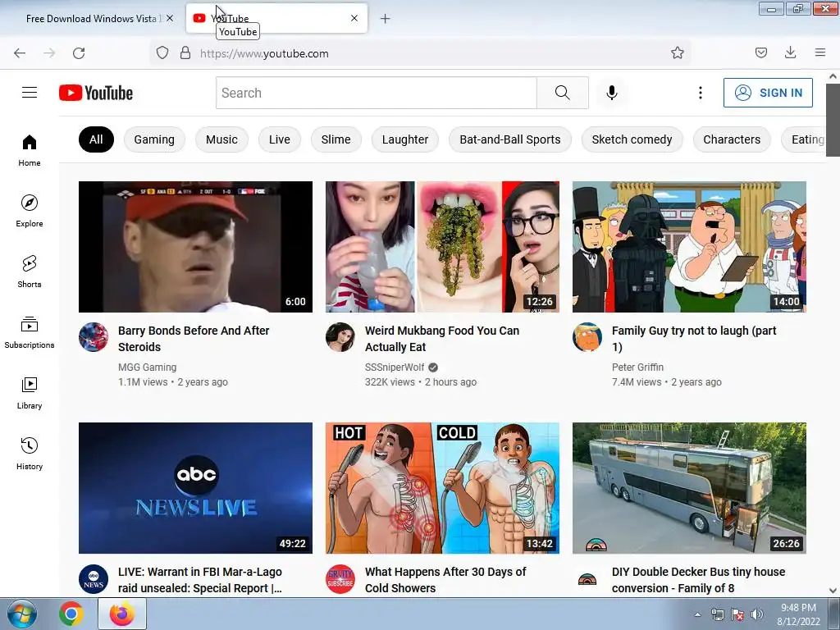Click the youtube.com address bar
The image size is (840, 630).
coord(421,53)
